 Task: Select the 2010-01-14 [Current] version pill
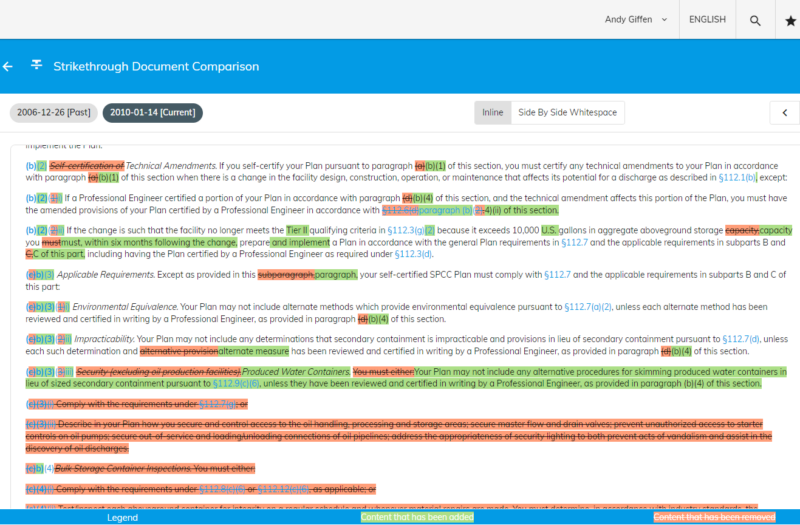tap(153, 113)
